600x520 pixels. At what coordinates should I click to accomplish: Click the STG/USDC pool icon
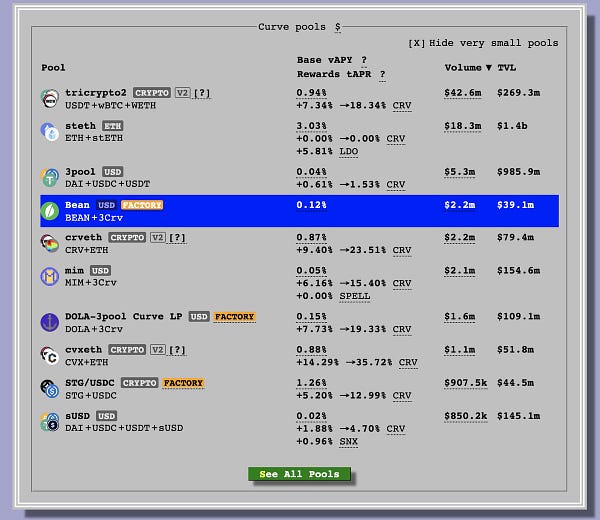pos(50,389)
